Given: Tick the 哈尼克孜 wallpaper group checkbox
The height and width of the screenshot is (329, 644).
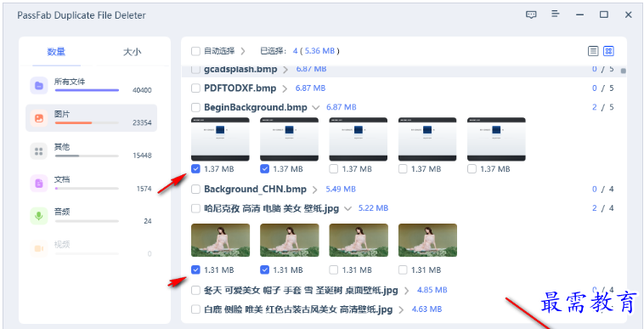Looking at the screenshot, I should coord(196,208).
